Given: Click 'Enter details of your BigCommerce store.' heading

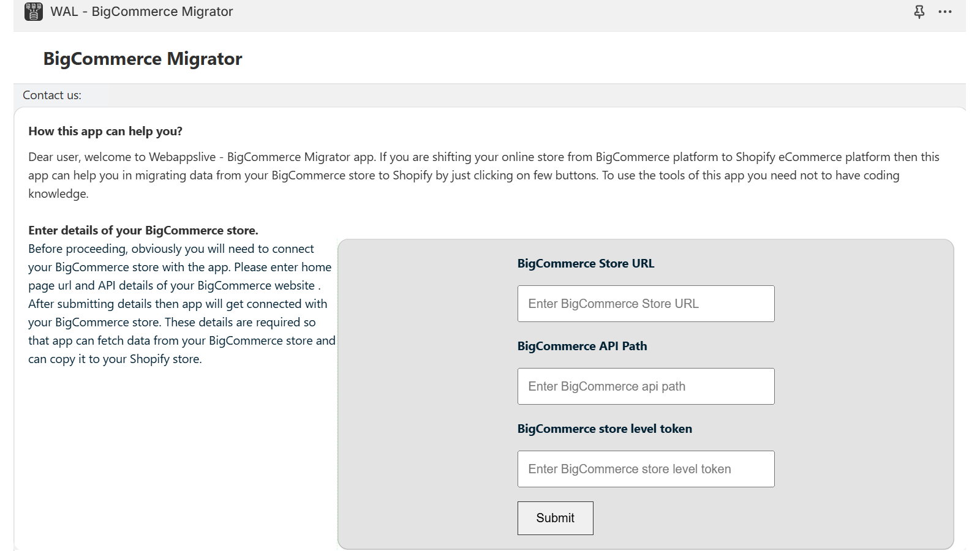Looking at the screenshot, I should pos(143,230).
